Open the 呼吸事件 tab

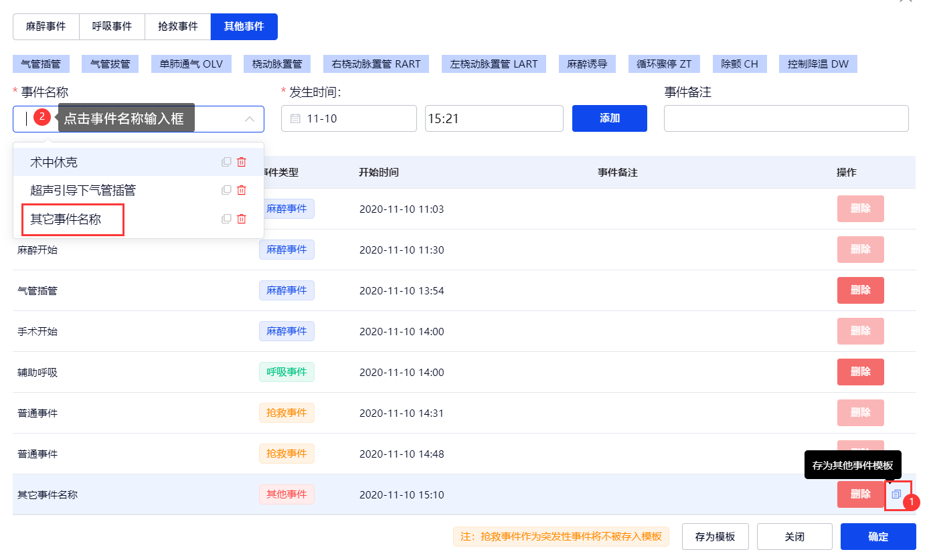pyautogui.click(x=112, y=27)
